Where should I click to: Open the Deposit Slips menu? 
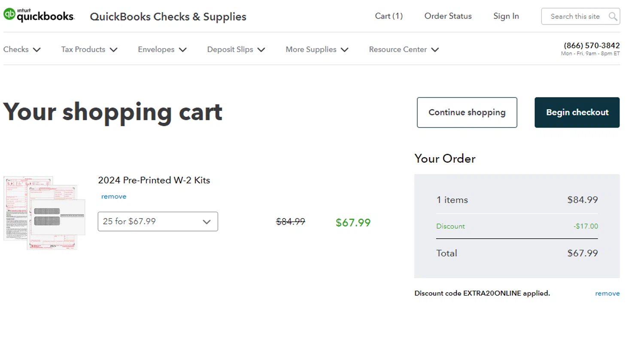[x=236, y=49]
